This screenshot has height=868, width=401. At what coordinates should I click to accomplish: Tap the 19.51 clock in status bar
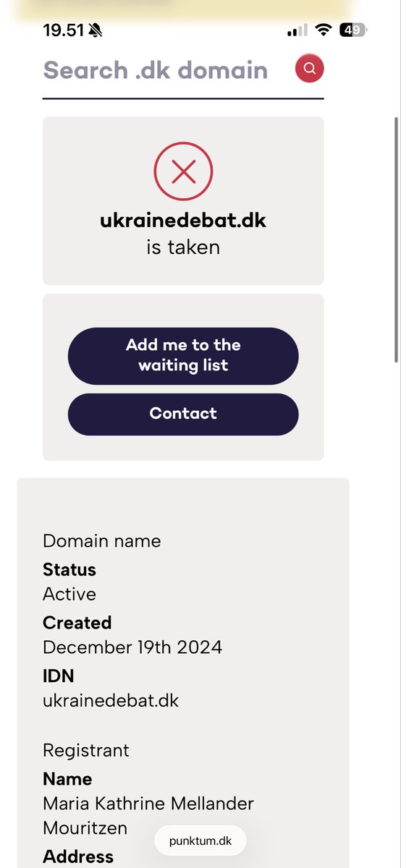(64, 30)
